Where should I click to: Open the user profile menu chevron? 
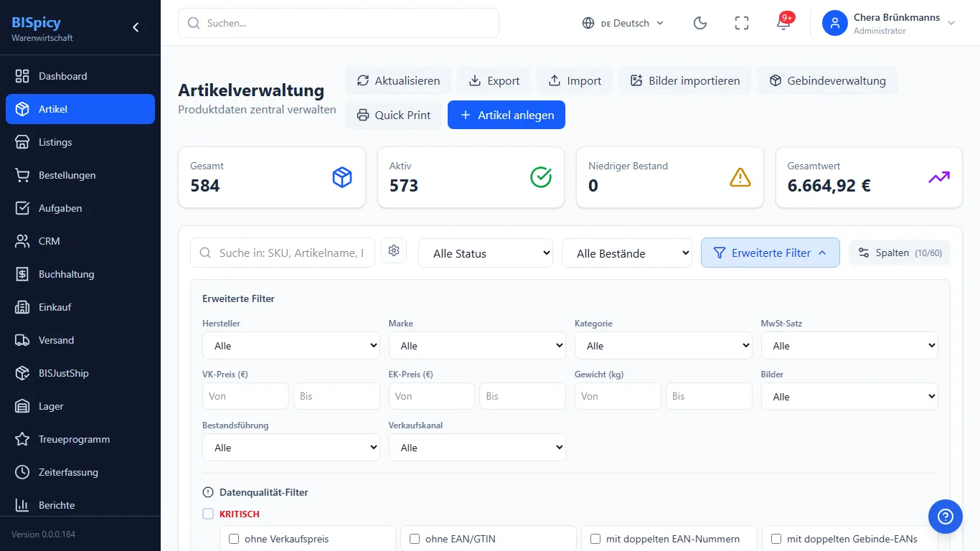951,23
